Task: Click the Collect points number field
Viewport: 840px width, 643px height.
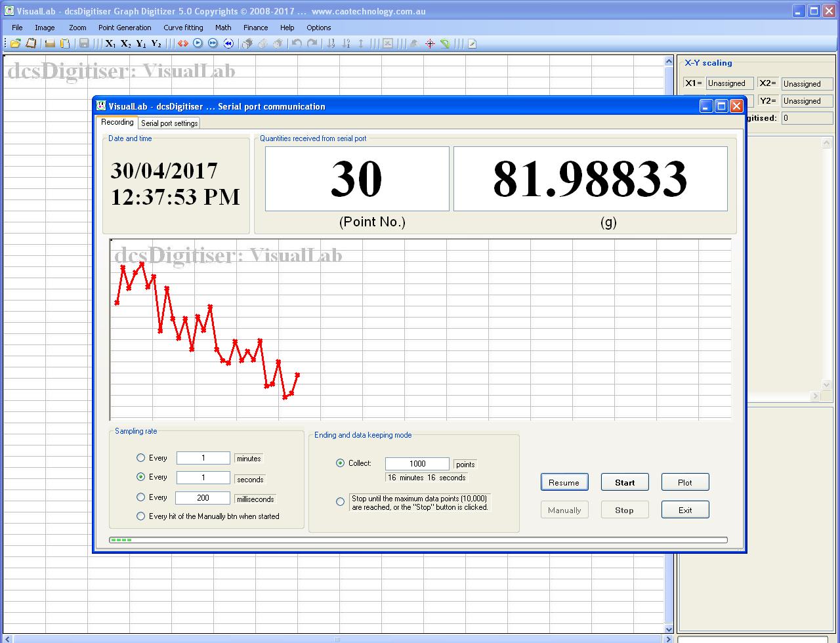Action: click(x=417, y=464)
